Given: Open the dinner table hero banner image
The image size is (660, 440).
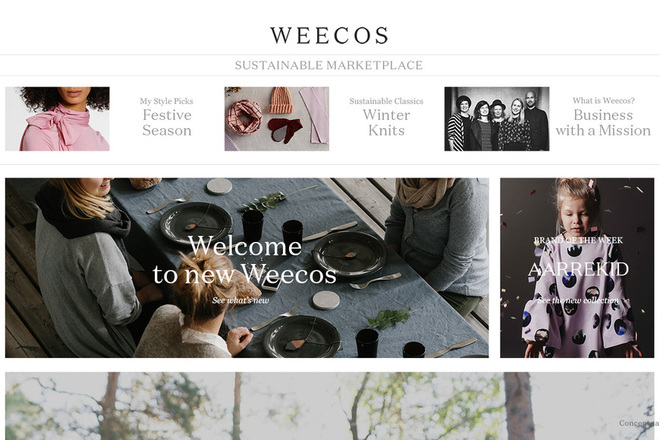Looking at the screenshot, I should coord(247,268).
